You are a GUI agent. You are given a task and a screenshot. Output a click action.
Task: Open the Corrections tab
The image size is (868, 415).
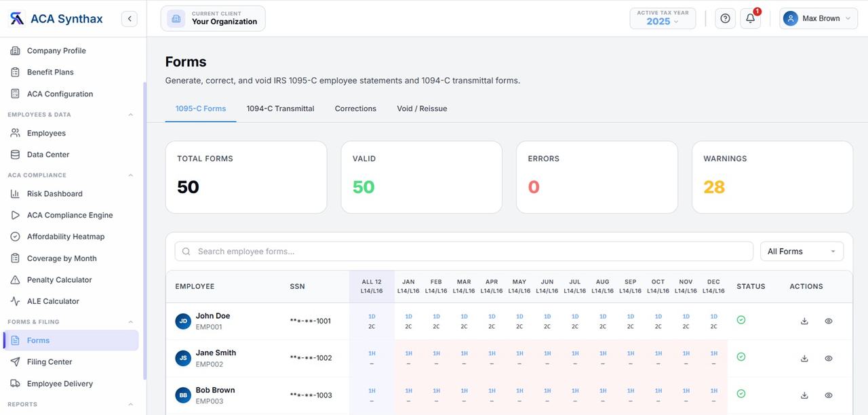355,108
